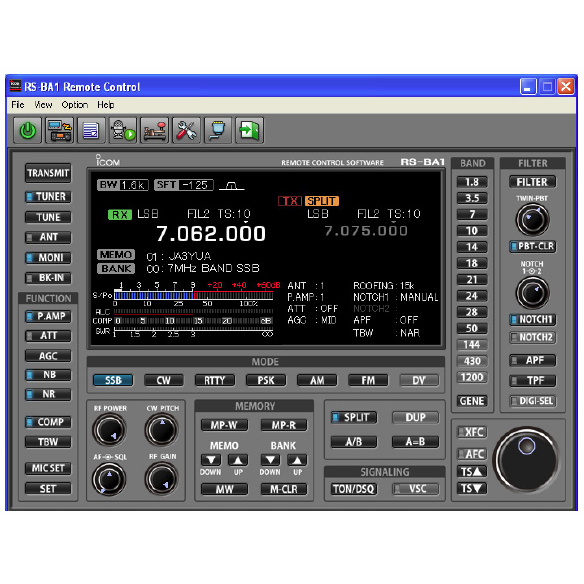Toggle the BK-IN break-in switch

pyautogui.click(x=48, y=277)
